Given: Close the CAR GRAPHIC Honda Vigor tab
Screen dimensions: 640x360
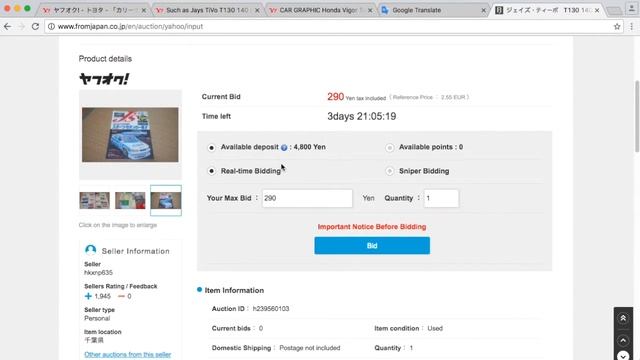Looking at the screenshot, I should click(x=370, y=10).
